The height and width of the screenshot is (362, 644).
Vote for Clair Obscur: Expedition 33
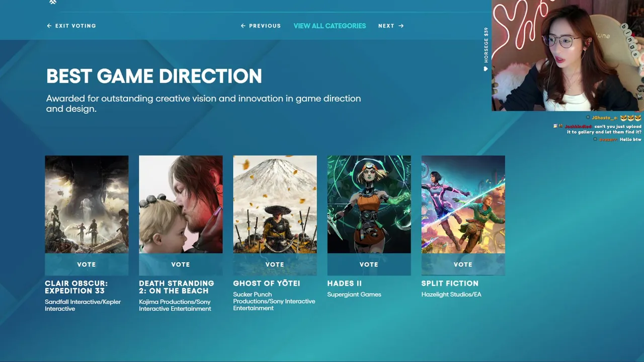[x=87, y=264]
